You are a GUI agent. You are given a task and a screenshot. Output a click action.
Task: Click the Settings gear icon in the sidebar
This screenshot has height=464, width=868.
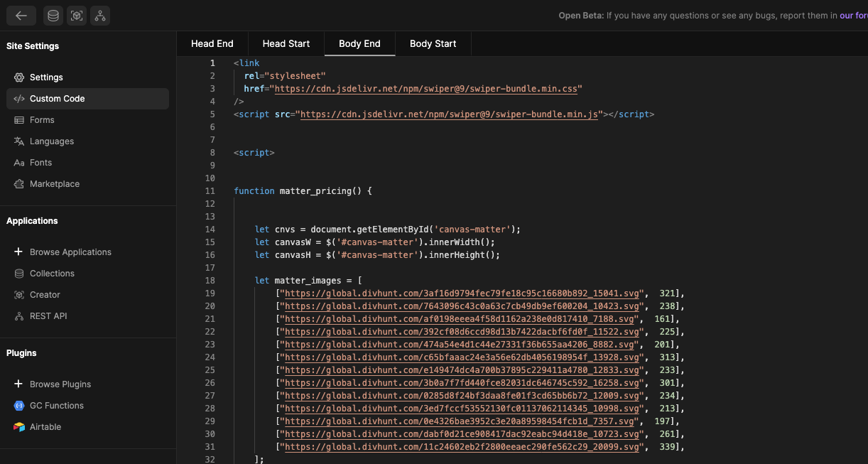coord(19,77)
